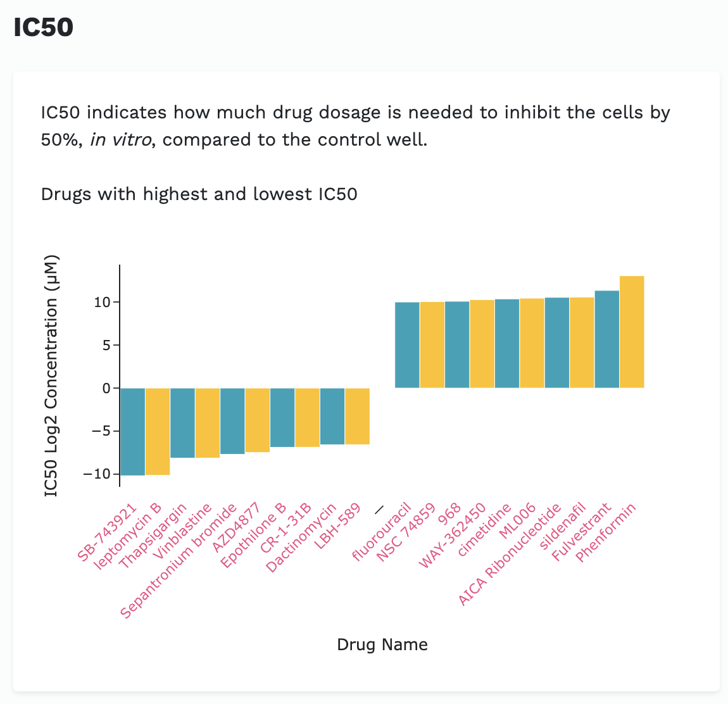Select the Thapsigargin axis label
The width and height of the screenshot is (728, 704).
(x=153, y=536)
